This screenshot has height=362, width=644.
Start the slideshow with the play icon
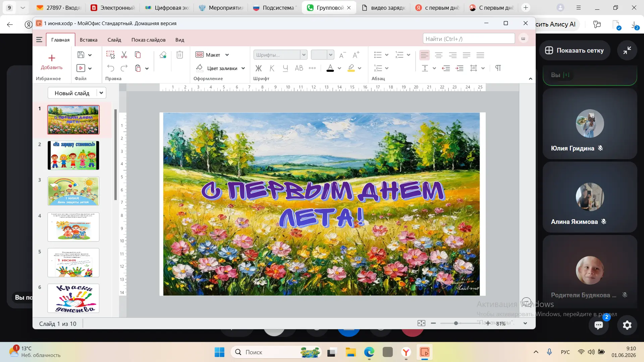tap(81, 68)
